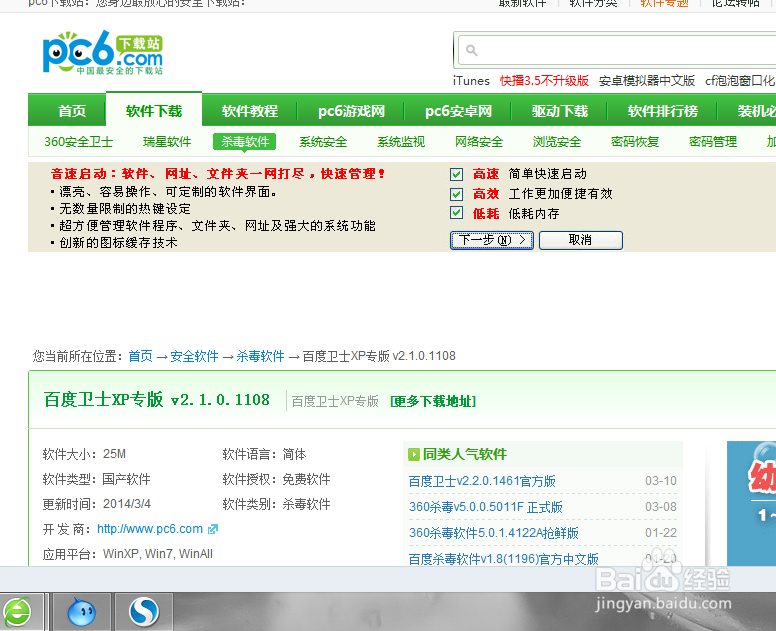Click the 软件类型: 国产软件 text
The height and width of the screenshot is (631, 776).
coord(97,479)
